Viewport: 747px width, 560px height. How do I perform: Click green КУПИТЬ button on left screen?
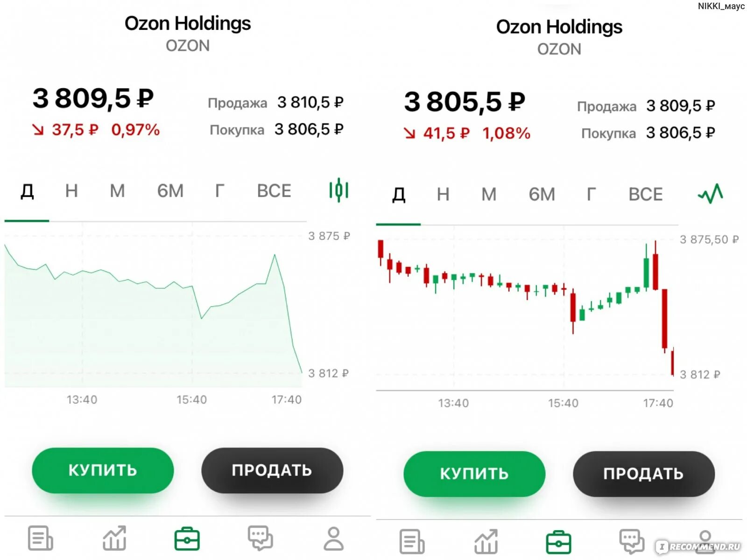click(x=103, y=470)
